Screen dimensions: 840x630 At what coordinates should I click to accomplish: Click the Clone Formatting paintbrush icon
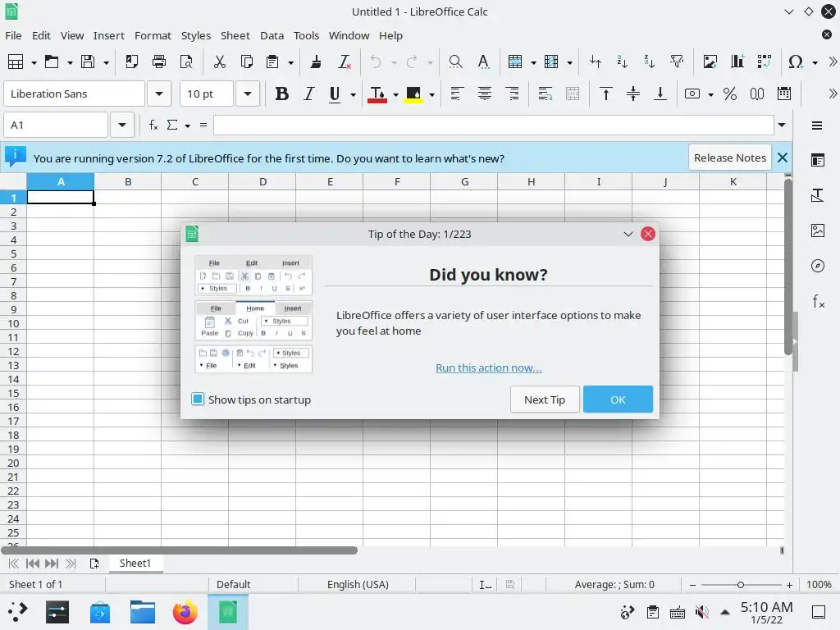(316, 62)
